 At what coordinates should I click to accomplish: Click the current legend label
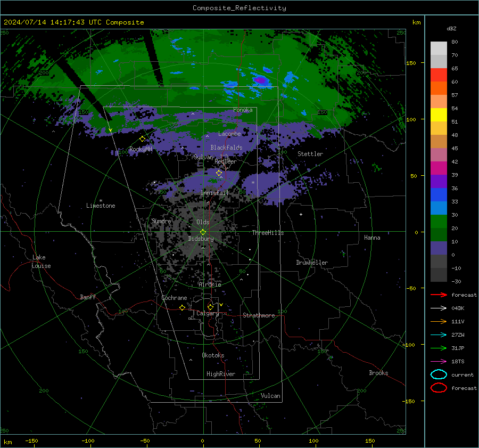[x=463, y=375]
